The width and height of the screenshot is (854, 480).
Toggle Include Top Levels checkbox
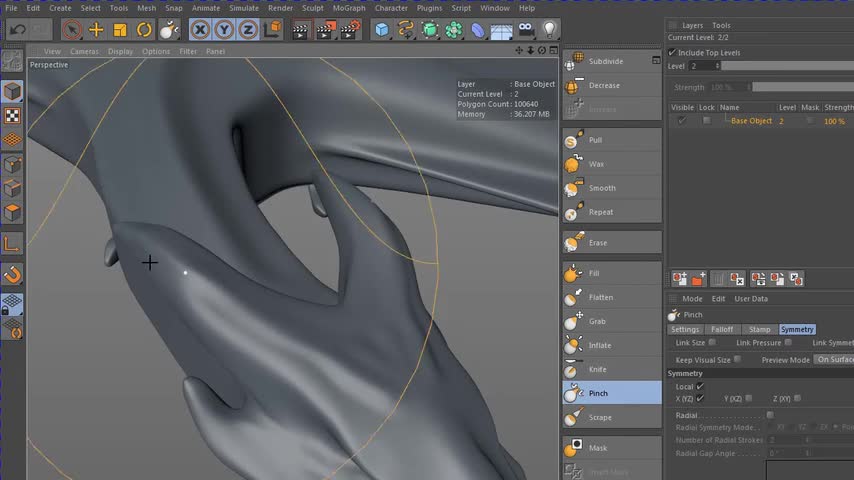click(x=673, y=52)
